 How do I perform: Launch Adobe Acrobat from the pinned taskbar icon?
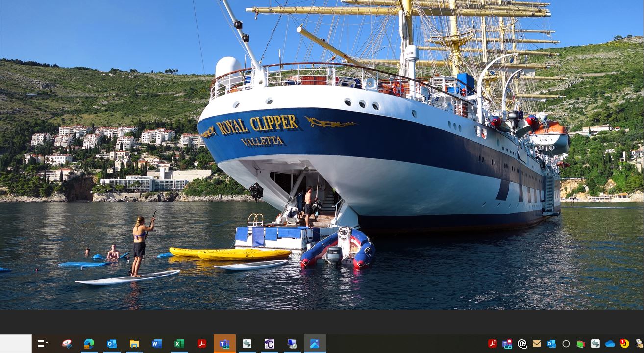202,344
